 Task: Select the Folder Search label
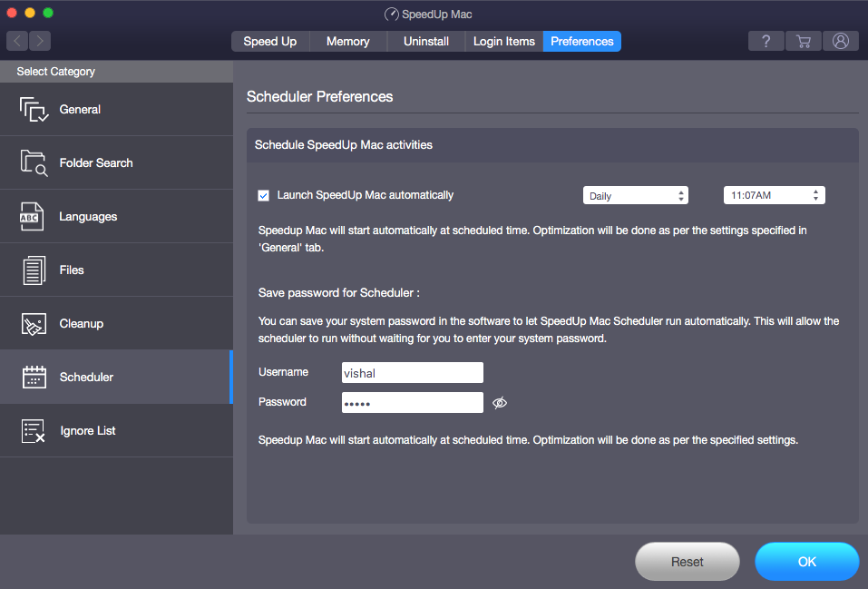(96, 162)
